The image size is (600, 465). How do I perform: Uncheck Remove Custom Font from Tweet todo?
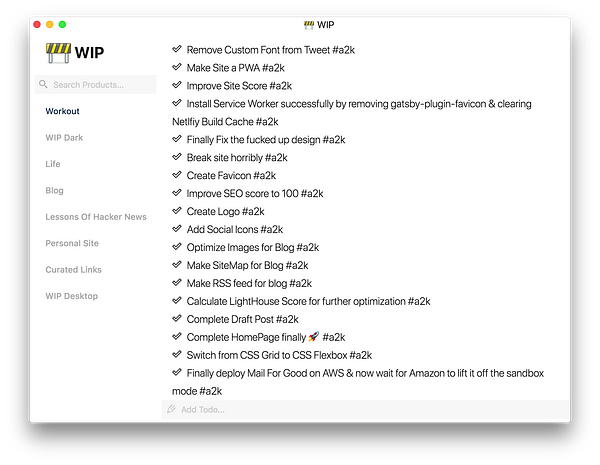click(x=177, y=49)
